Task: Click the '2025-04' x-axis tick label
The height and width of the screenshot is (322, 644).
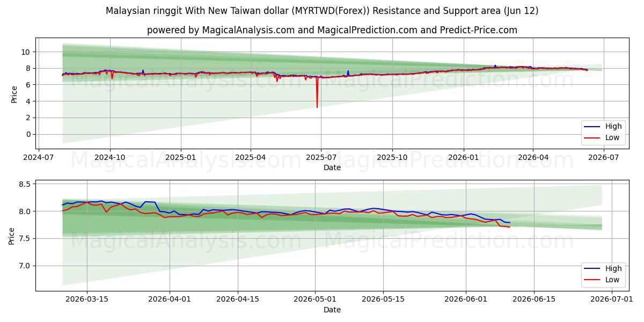Action: (250, 158)
